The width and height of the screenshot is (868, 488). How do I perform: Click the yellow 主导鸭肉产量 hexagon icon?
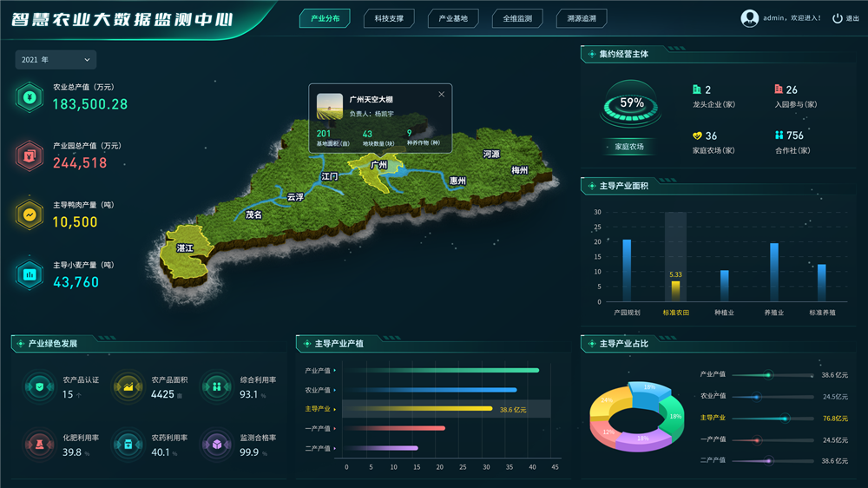pyautogui.click(x=30, y=214)
